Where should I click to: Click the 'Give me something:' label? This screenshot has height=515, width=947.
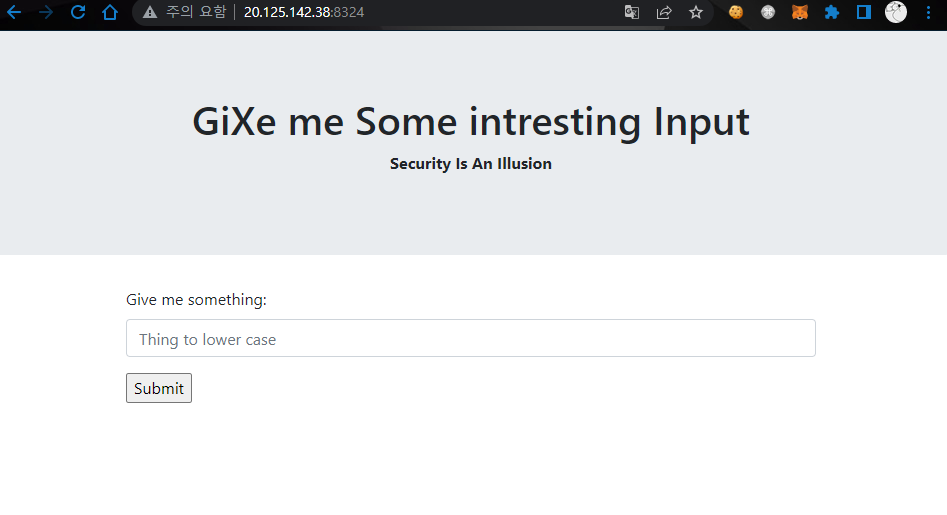(196, 299)
